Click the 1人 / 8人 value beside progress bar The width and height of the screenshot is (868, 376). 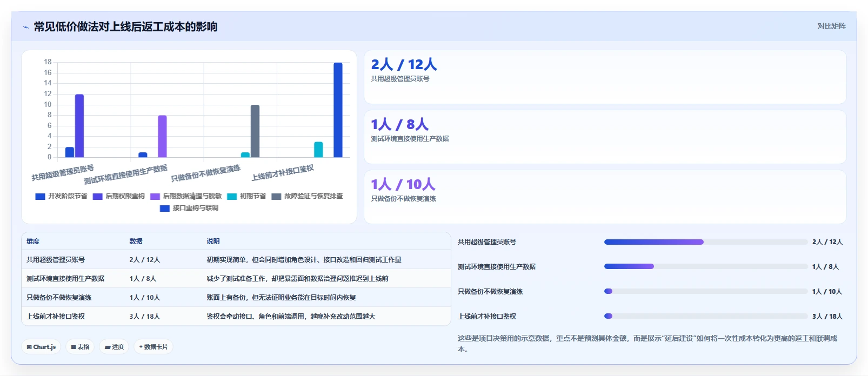(825, 267)
